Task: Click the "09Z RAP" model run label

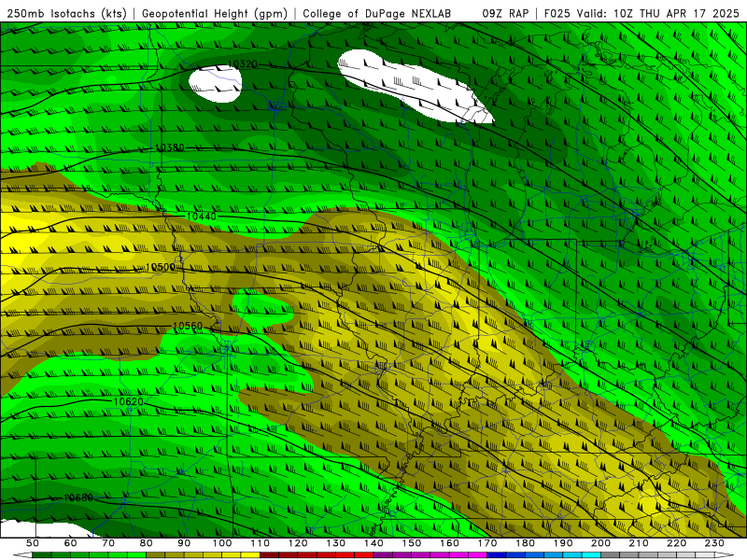Action: (505, 13)
